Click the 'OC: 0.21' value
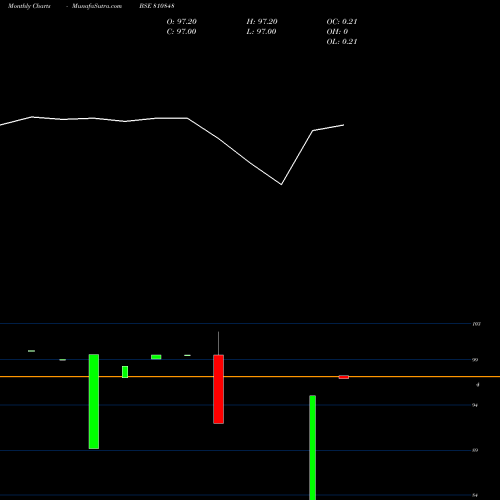The height and width of the screenshot is (500, 500). point(342,22)
